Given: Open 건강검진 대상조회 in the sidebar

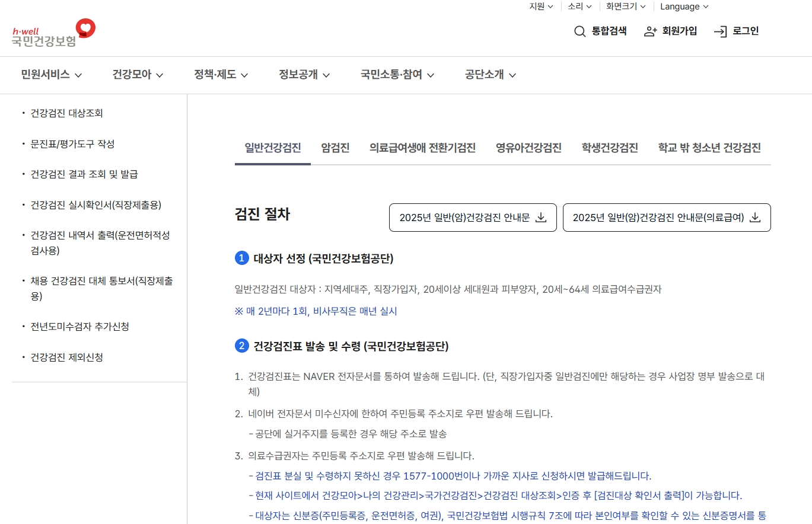Looking at the screenshot, I should (66, 113).
